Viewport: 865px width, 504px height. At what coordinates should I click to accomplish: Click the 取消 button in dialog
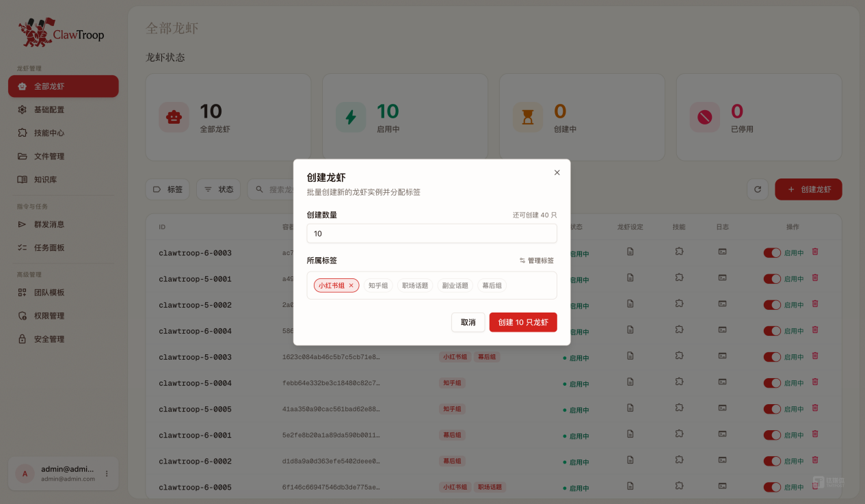pos(468,322)
